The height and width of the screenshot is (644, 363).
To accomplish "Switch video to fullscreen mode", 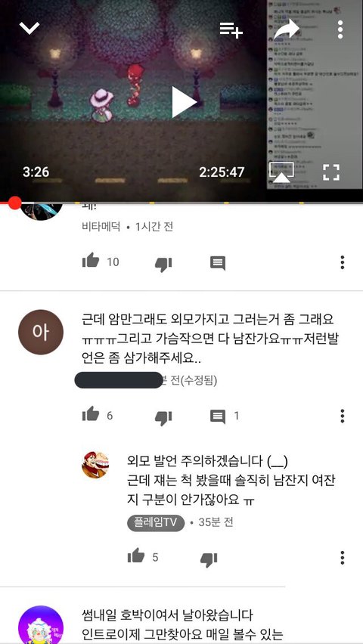I will point(331,172).
